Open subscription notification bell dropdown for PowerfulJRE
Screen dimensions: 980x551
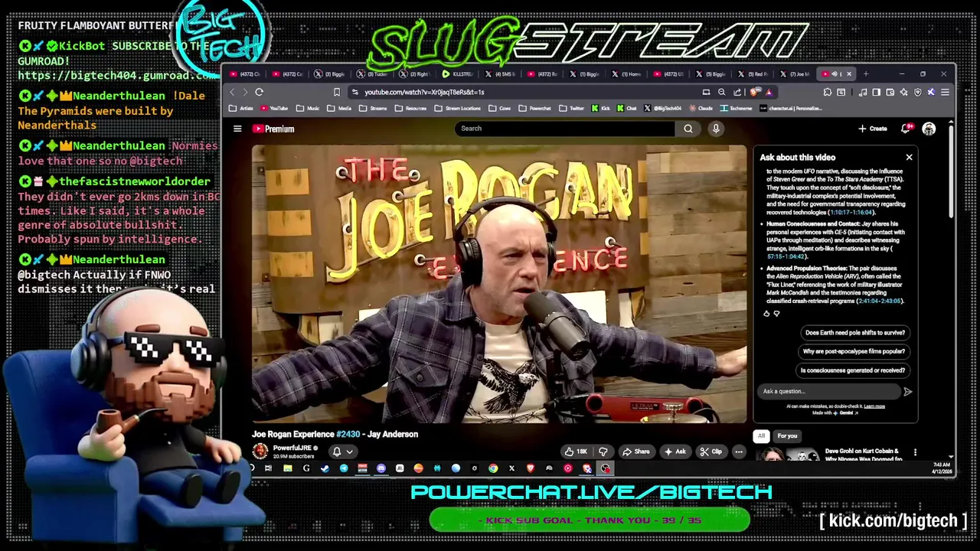342,452
